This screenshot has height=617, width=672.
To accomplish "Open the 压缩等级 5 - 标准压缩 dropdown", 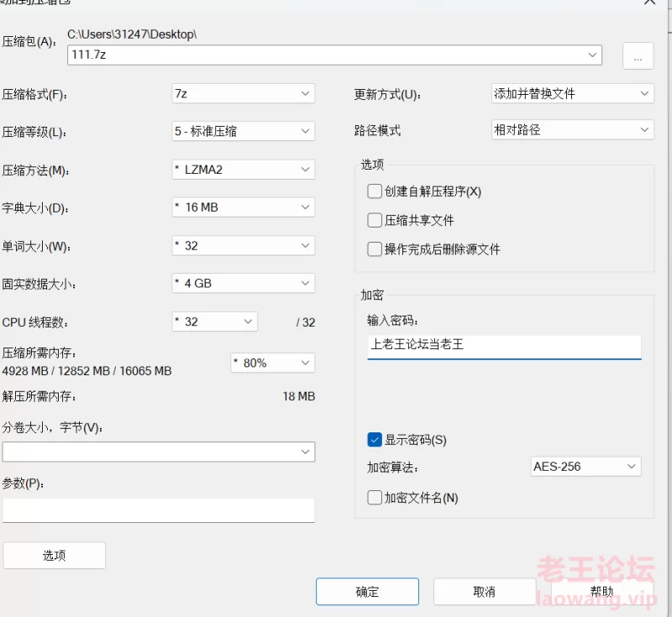I will pyautogui.click(x=243, y=131).
